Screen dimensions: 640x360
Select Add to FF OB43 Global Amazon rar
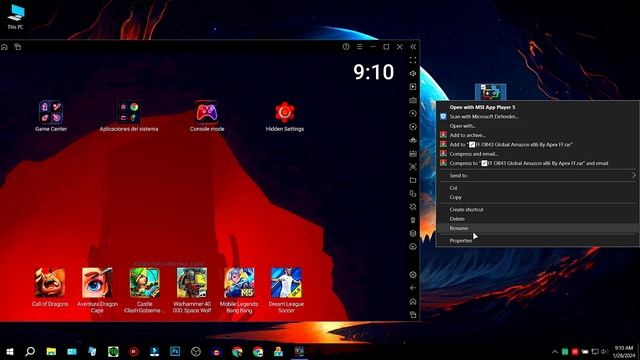tap(537, 144)
